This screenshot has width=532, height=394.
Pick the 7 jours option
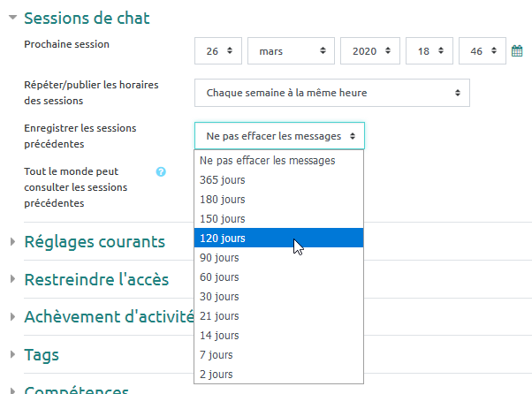217,355
